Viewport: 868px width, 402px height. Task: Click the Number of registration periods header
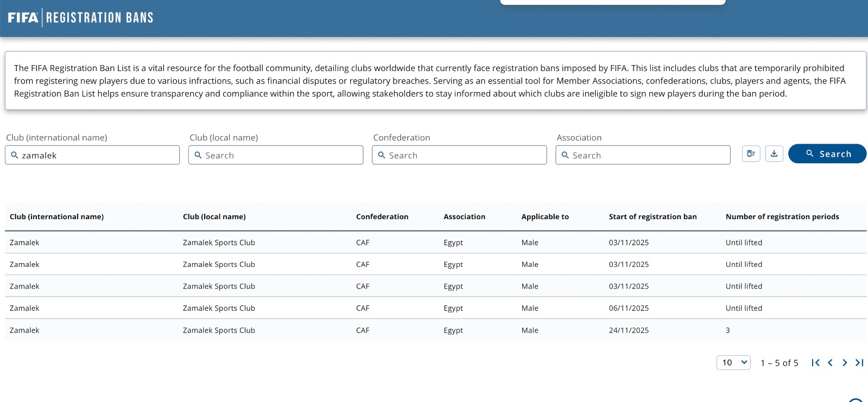[x=782, y=216]
